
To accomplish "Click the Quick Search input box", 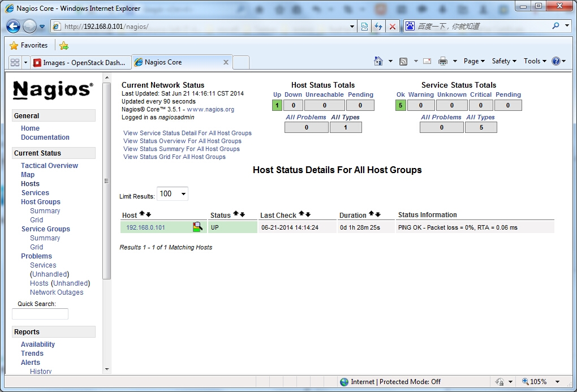I will [40, 314].
